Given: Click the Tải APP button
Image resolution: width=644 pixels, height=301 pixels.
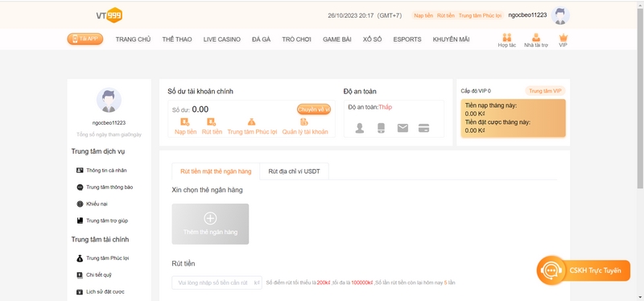Looking at the screenshot, I should (85, 39).
